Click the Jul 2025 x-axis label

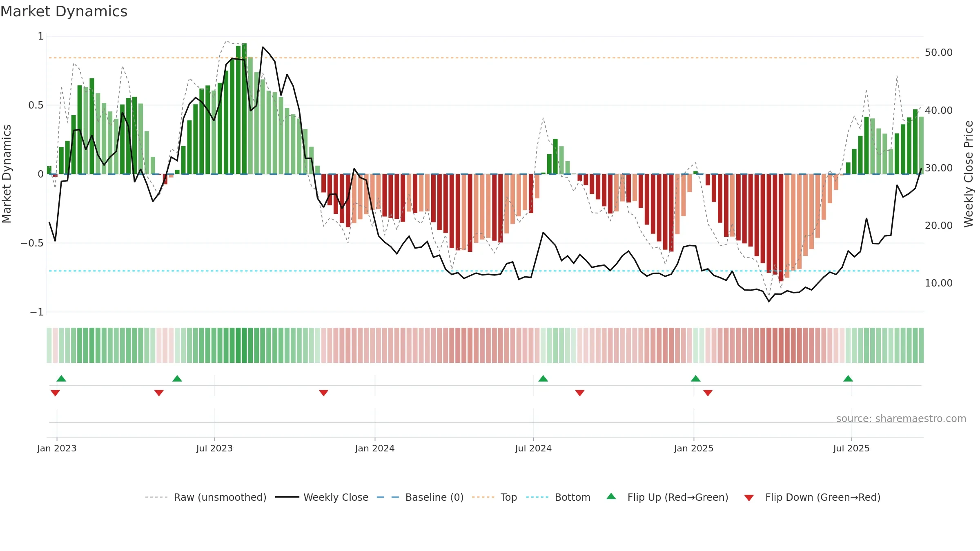click(x=851, y=448)
